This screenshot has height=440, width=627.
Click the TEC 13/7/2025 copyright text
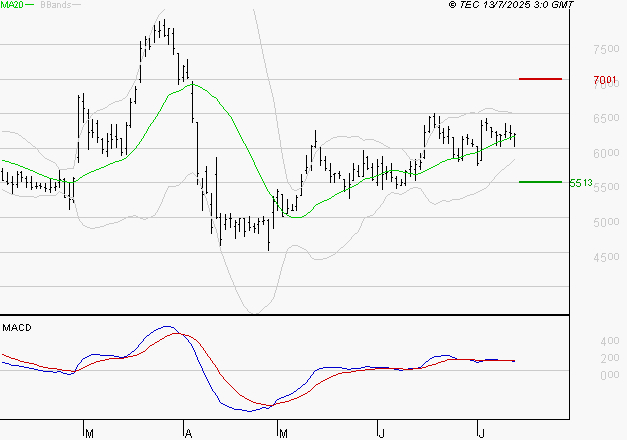[x=511, y=5]
